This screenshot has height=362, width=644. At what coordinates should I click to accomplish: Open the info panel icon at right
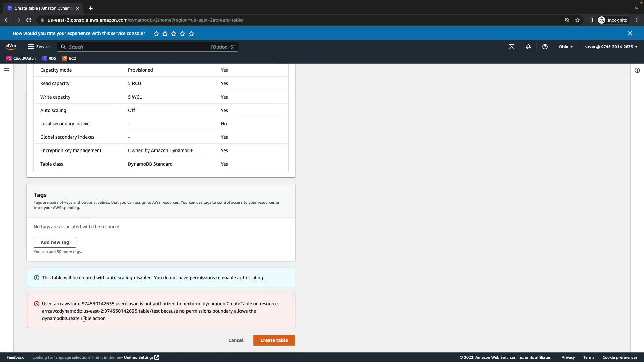coord(637,70)
